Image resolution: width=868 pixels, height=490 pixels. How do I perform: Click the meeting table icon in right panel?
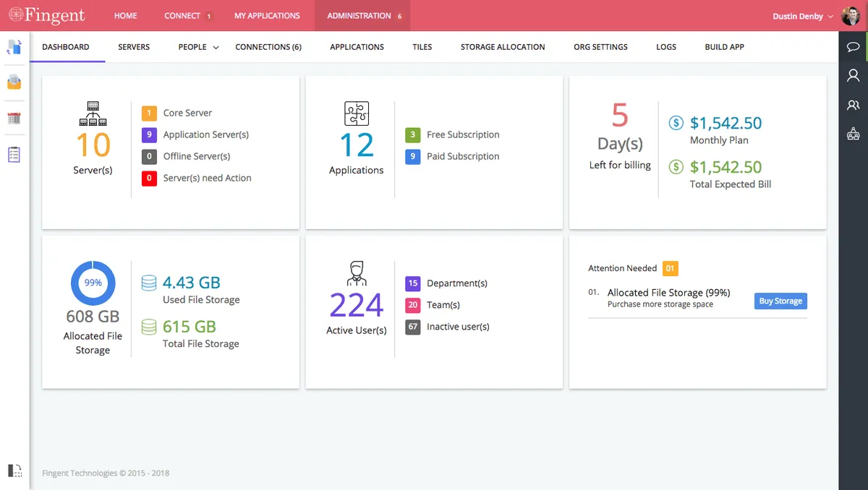[x=853, y=134]
